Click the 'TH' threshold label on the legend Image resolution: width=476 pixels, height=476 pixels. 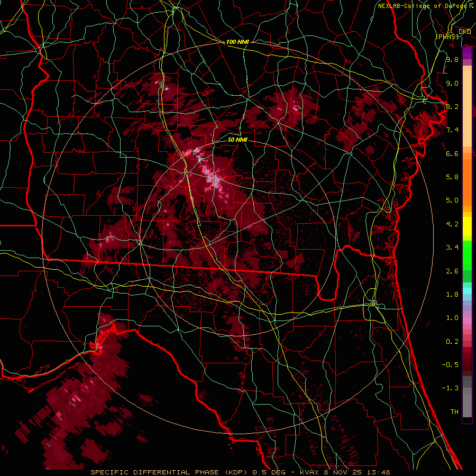[454, 412]
